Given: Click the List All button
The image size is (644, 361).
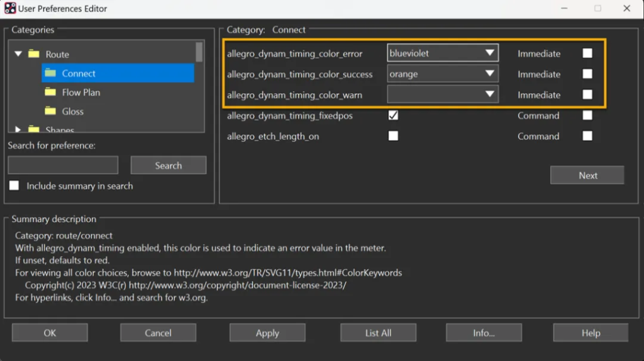Looking at the screenshot, I should pyautogui.click(x=378, y=333).
